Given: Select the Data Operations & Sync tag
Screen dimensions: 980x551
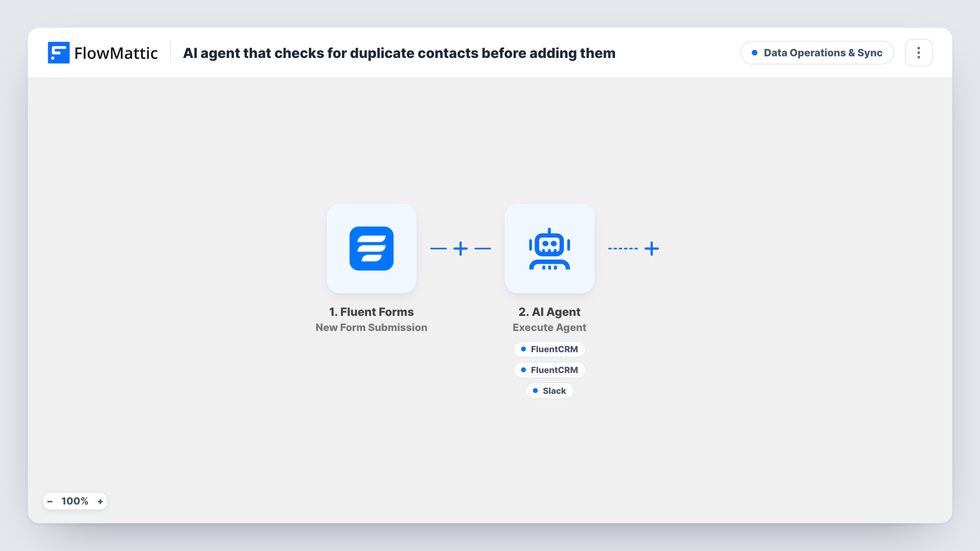Looking at the screenshot, I should [x=817, y=53].
